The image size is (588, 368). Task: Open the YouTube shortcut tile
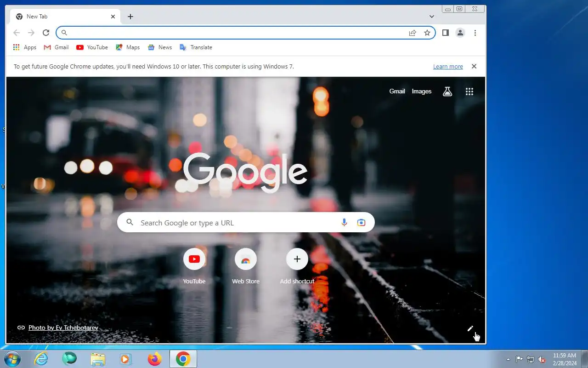[x=194, y=267]
